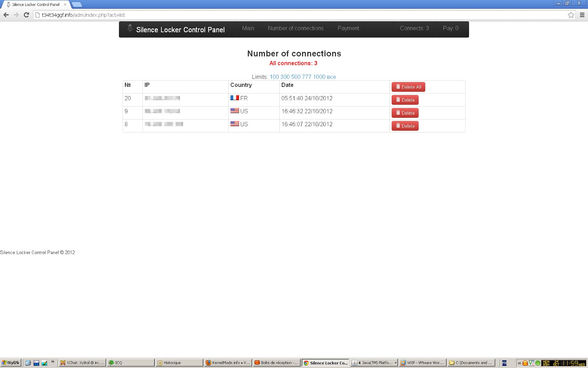Image resolution: width=588 pixels, height=368 pixels.
Task: Launch the Internet Explorer quick launch icon
Action: (28, 363)
